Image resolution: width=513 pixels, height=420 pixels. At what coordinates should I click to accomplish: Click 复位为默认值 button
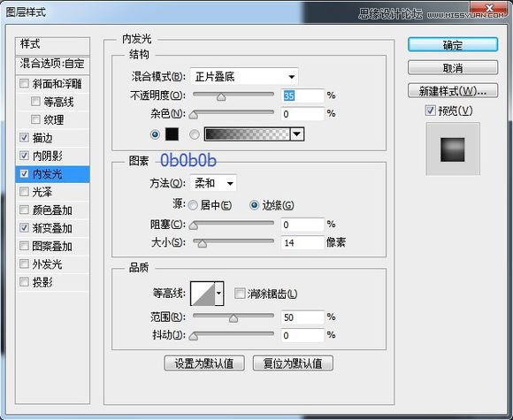[x=293, y=363]
